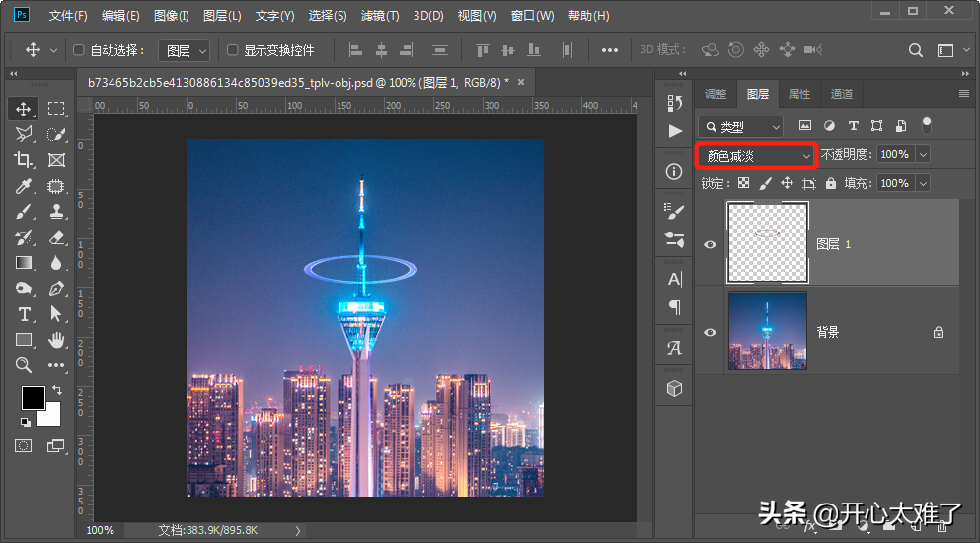Choose the Horizontal Type tool
Screen dimensions: 980x543
tap(24, 314)
